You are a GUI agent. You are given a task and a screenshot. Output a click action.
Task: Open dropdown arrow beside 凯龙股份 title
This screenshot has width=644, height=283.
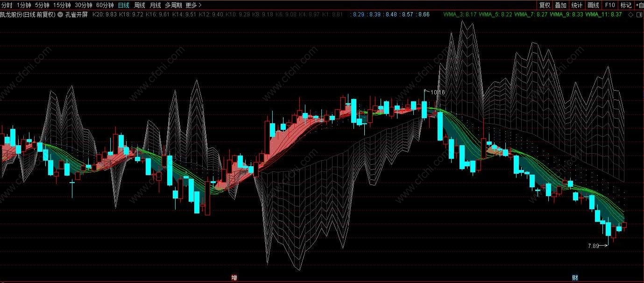pos(60,14)
